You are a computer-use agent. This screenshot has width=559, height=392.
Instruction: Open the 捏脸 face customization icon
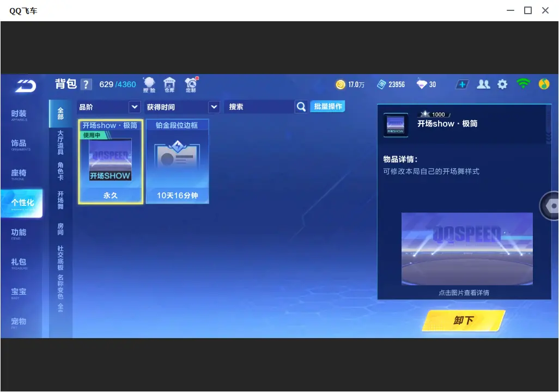pos(149,85)
